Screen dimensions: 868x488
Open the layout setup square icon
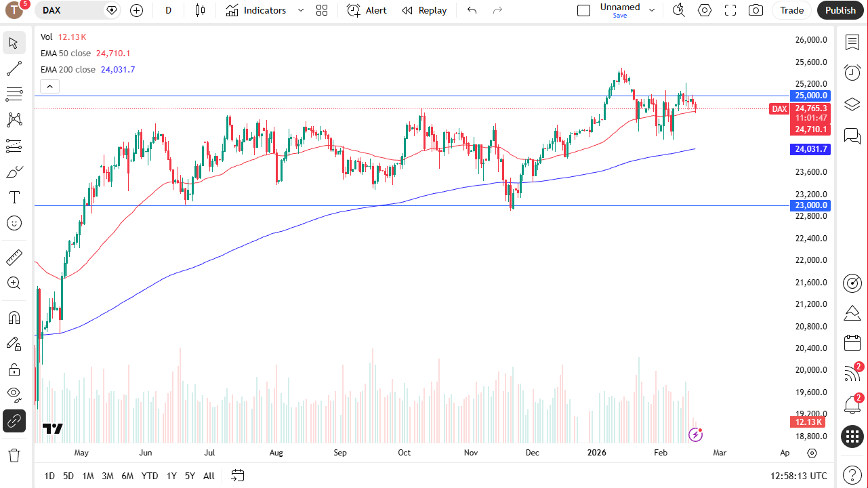pyautogui.click(x=583, y=10)
